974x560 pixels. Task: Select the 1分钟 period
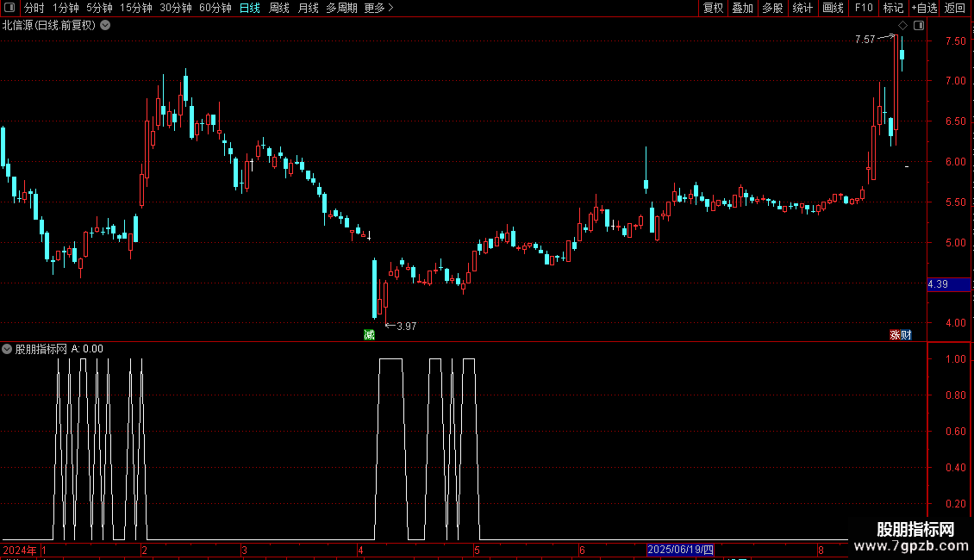click(66, 8)
